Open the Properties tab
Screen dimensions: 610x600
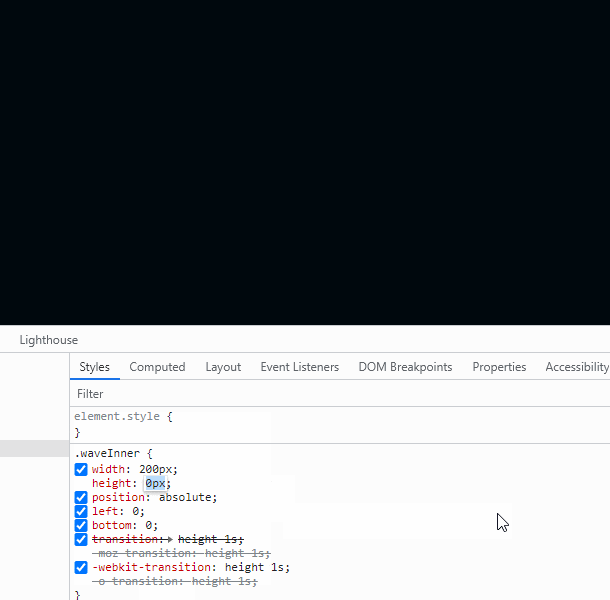[499, 367]
